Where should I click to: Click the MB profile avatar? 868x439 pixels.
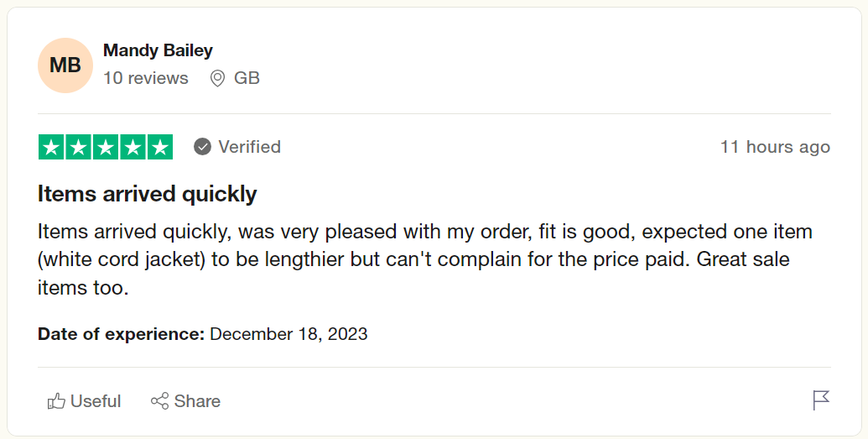pos(65,65)
